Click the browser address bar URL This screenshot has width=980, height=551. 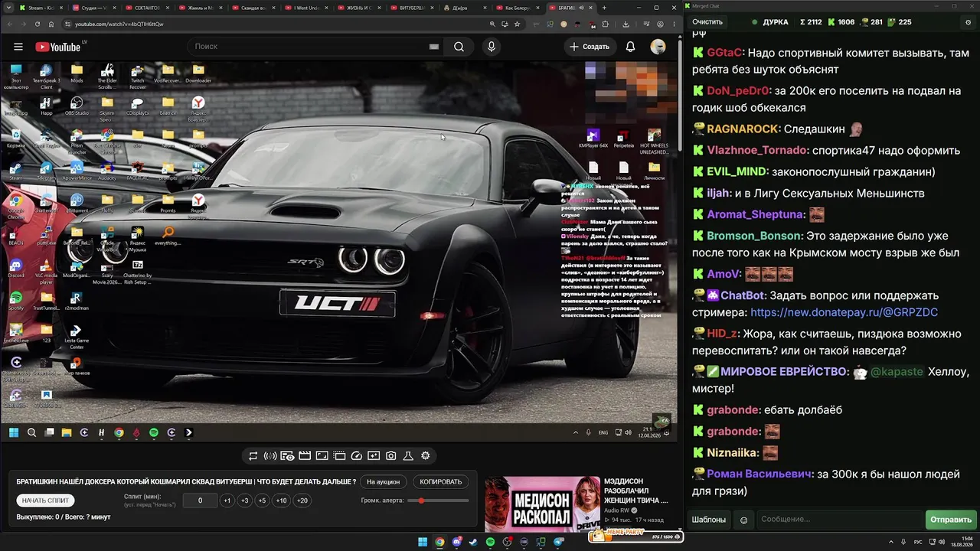pyautogui.click(x=119, y=24)
